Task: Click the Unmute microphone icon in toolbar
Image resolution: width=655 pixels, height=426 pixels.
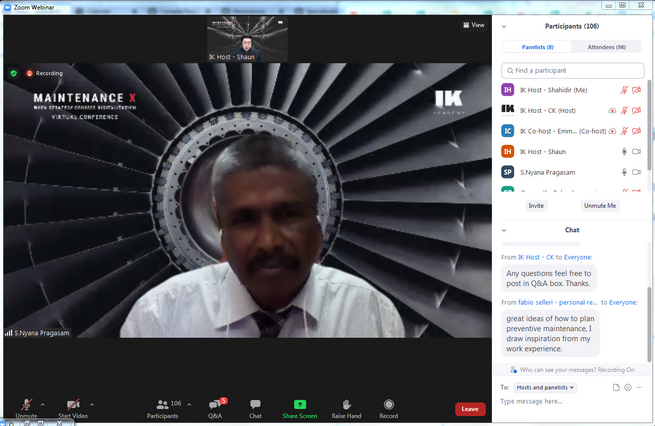Action: 26,405
